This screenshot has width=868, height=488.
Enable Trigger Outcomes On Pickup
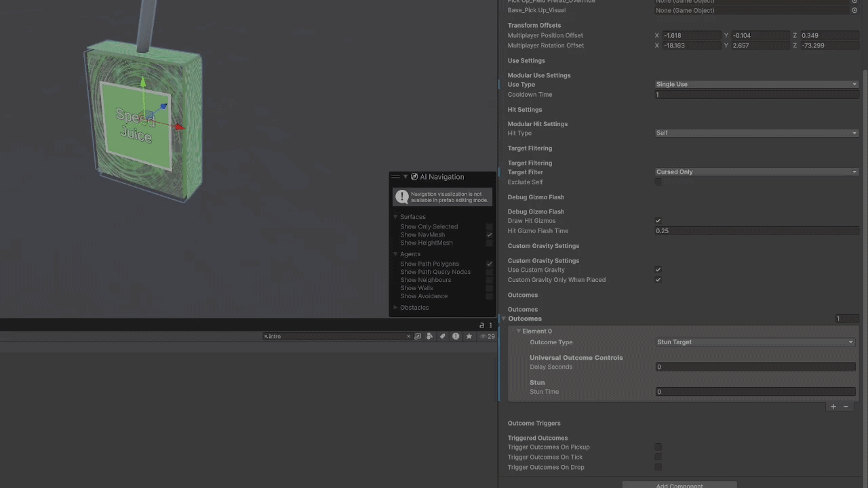point(658,447)
